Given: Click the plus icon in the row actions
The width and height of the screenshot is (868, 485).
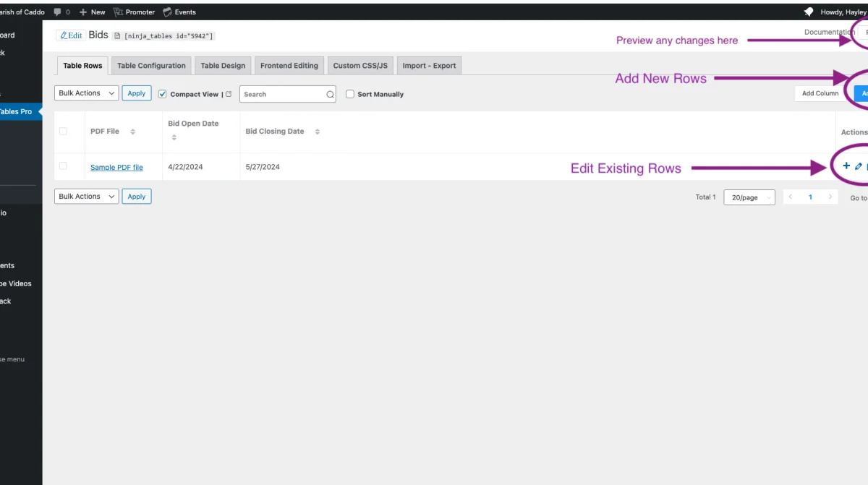Looking at the screenshot, I should (846, 166).
